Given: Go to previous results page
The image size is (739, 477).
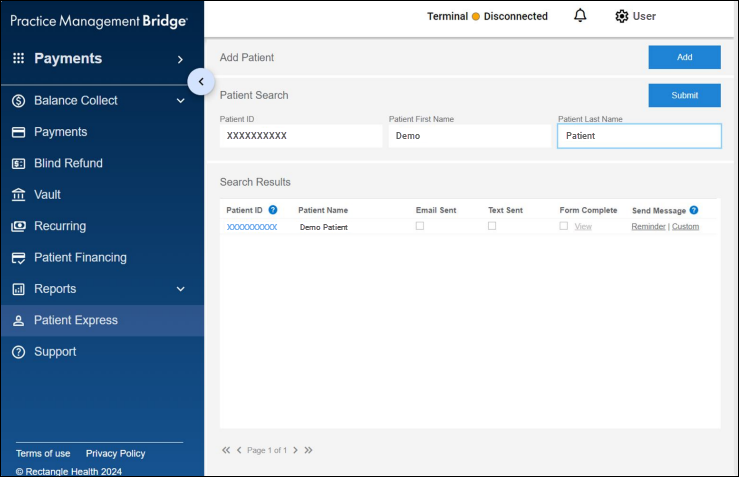Looking at the screenshot, I should 239,450.
